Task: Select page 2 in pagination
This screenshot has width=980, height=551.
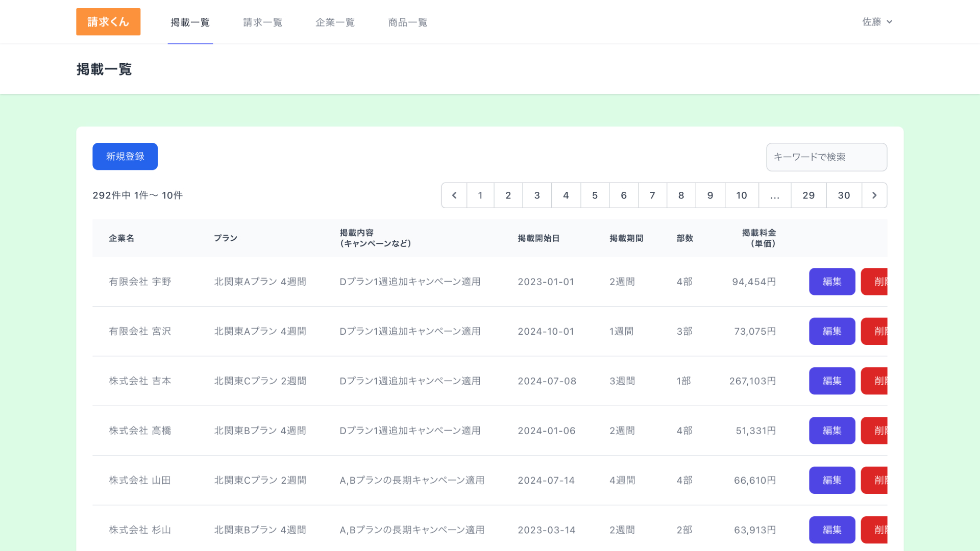Action: 508,195
